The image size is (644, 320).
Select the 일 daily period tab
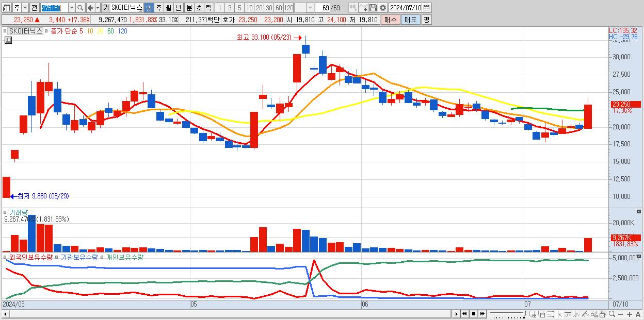[149, 8]
